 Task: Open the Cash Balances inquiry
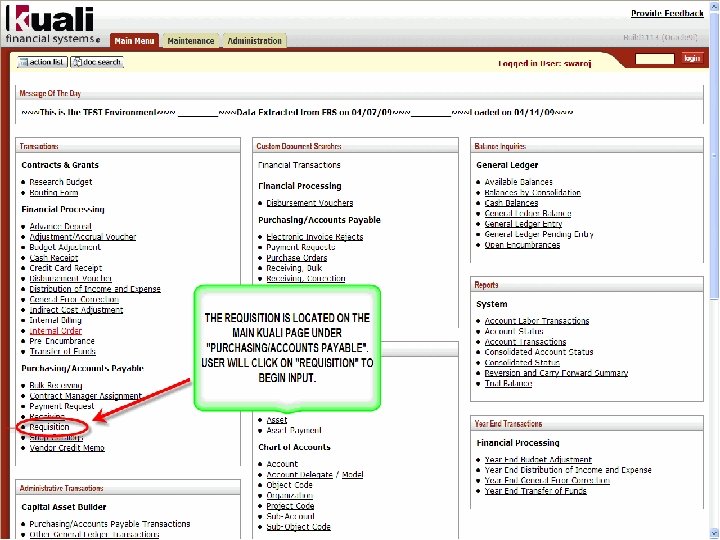click(511, 203)
